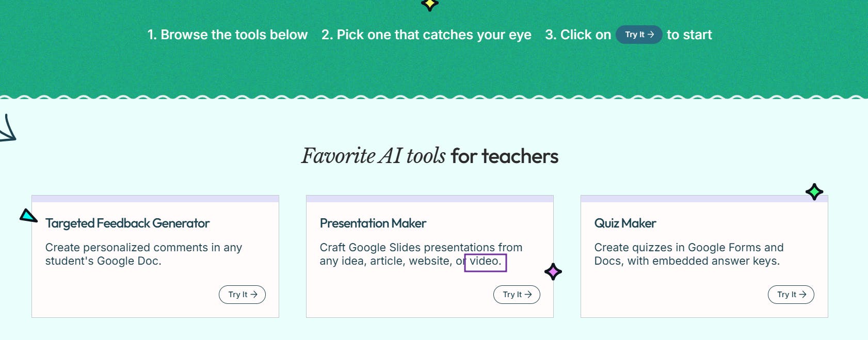Click the lavender top strip of Presentation Maker card
868x340 pixels.
coord(429,199)
